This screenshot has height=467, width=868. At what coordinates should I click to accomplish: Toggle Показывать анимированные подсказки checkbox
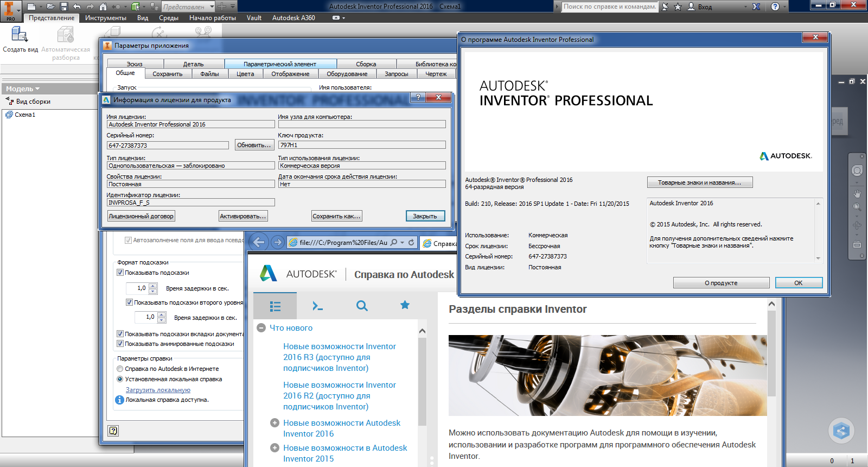[120, 344]
